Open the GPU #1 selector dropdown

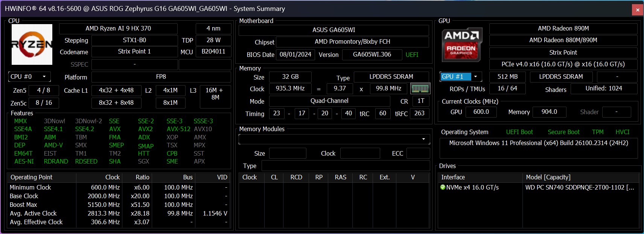click(461, 76)
